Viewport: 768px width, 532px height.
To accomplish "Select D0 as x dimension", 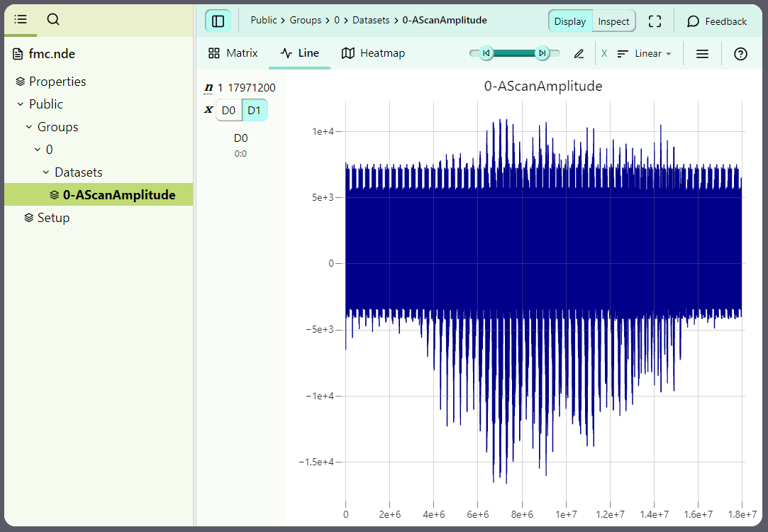I will [x=228, y=111].
